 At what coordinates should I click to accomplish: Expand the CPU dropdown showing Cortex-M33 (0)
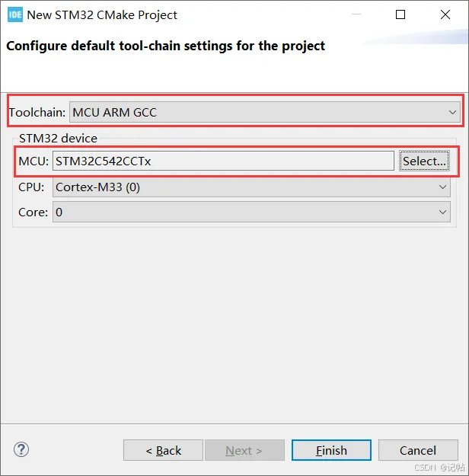pyautogui.click(x=251, y=187)
